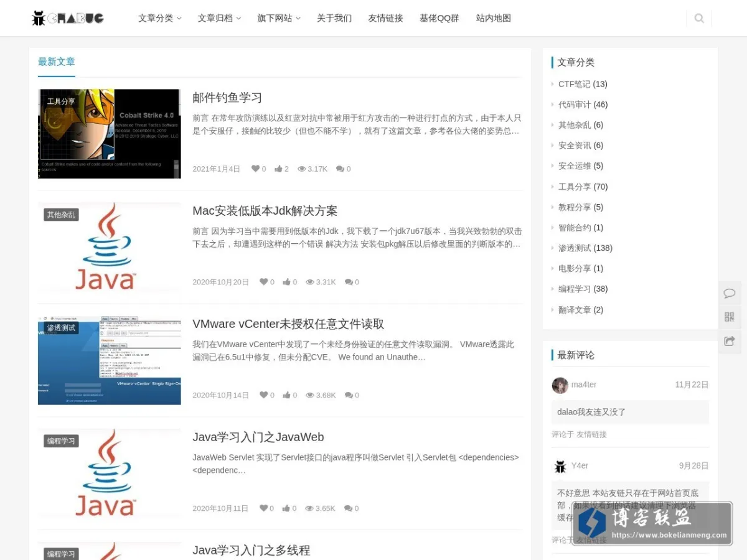
Task: Click the VMware vCenter post thumbnail
Action: (x=110, y=360)
